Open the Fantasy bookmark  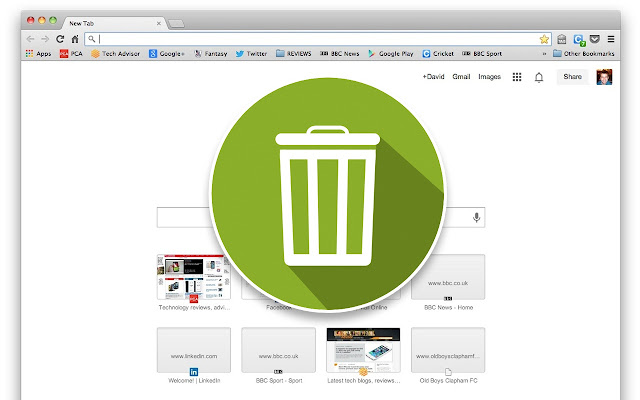[x=211, y=53]
